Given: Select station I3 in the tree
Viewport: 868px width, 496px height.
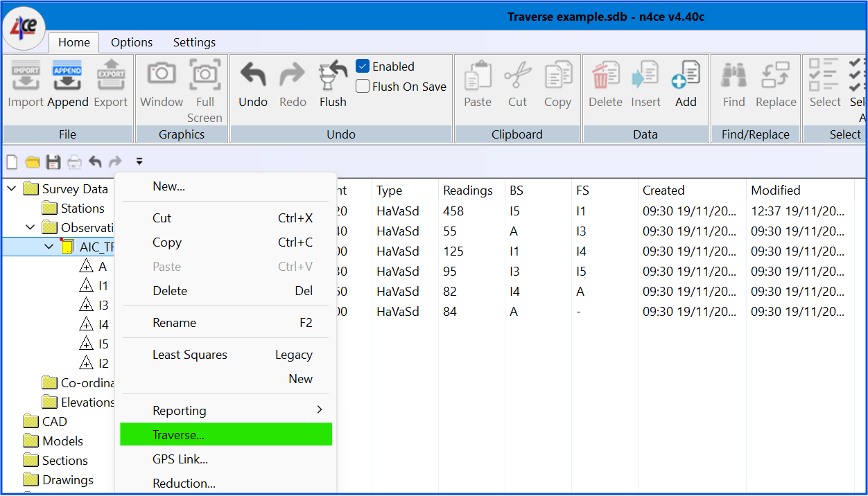Looking at the screenshot, I should (x=94, y=305).
